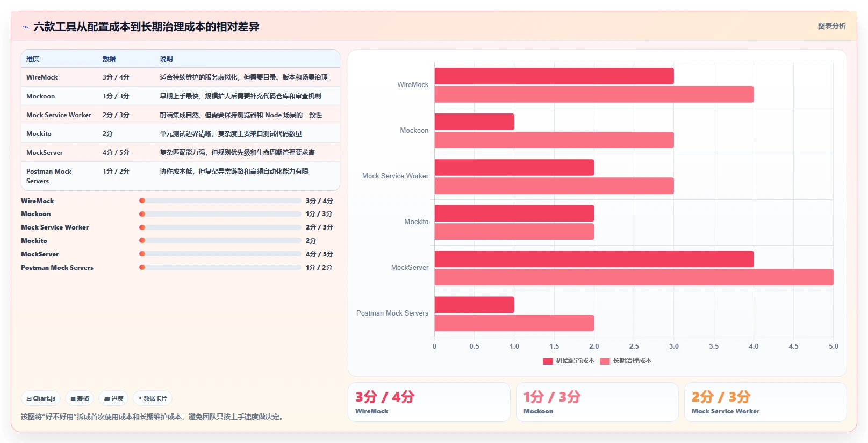Click MockServer description 复杂匹配能力强

click(237, 153)
